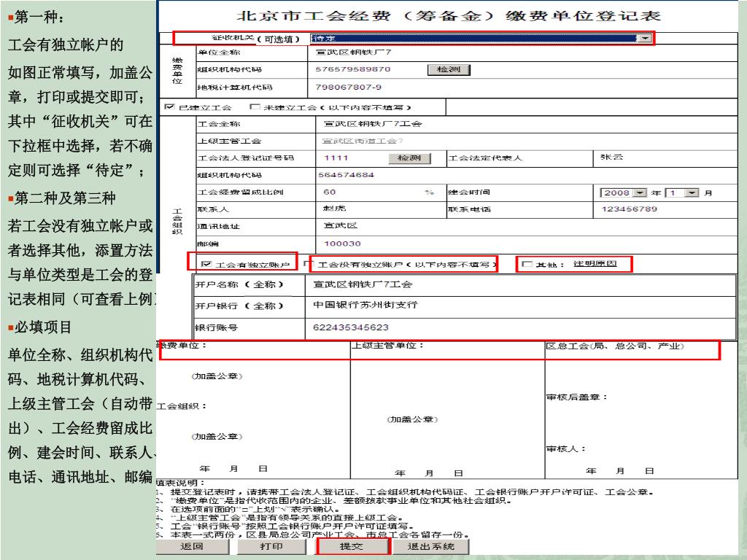The image size is (747, 560).
Task: Open the 征收机关 dropdown showing 待定
Action: [481, 39]
